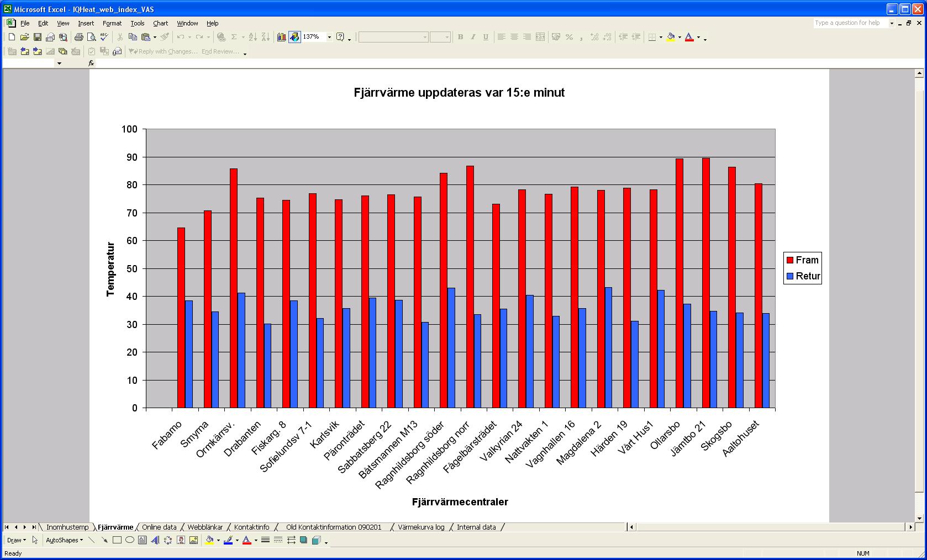
Task: Open Print Preview from the toolbar
Action: pyautogui.click(x=91, y=37)
